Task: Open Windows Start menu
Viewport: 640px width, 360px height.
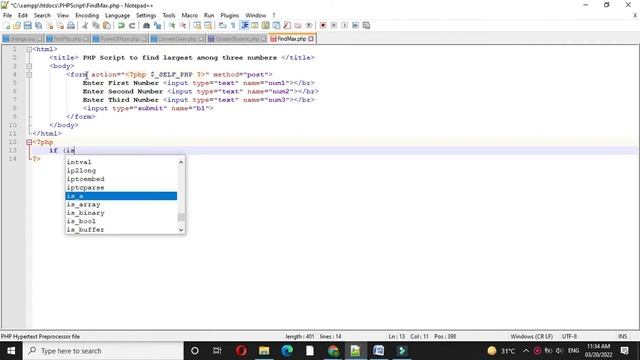Action: (11, 351)
